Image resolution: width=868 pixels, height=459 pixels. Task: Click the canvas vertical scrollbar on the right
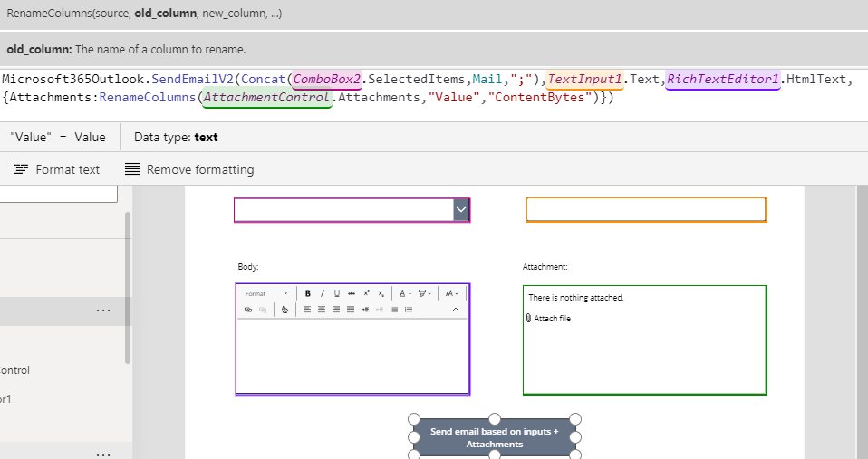click(862, 322)
